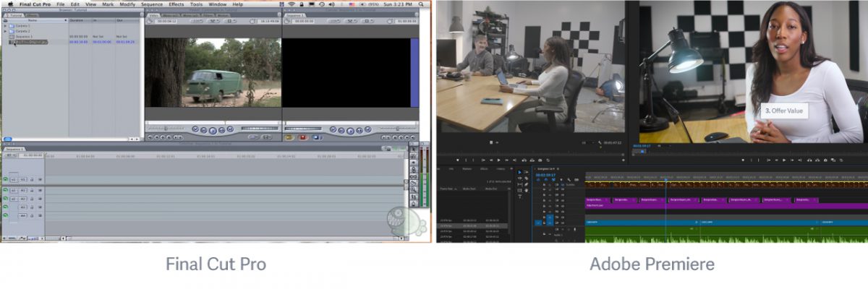868x289 pixels.
Task: Expand the Carpeta 1 bin disclosure triangle
Action: (x=6, y=25)
